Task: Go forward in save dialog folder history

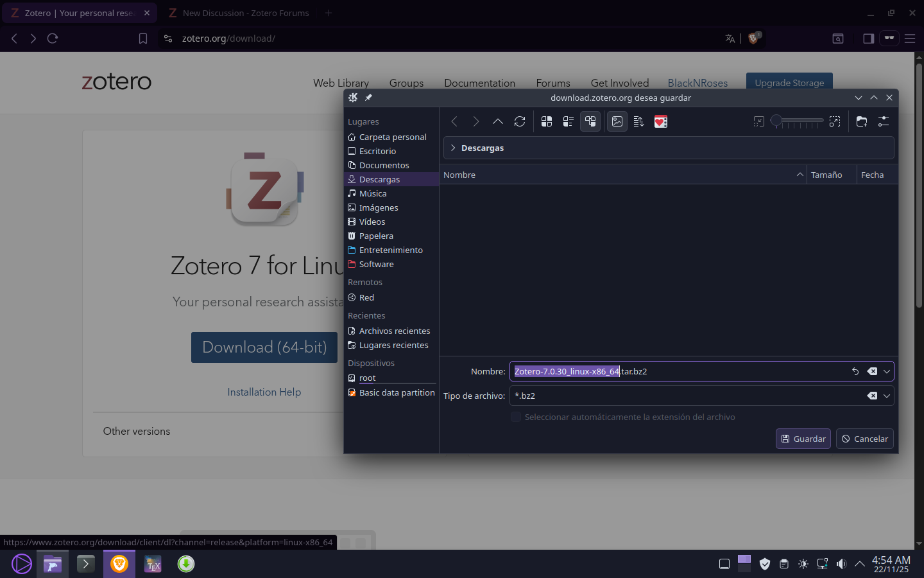Action: [x=476, y=121]
